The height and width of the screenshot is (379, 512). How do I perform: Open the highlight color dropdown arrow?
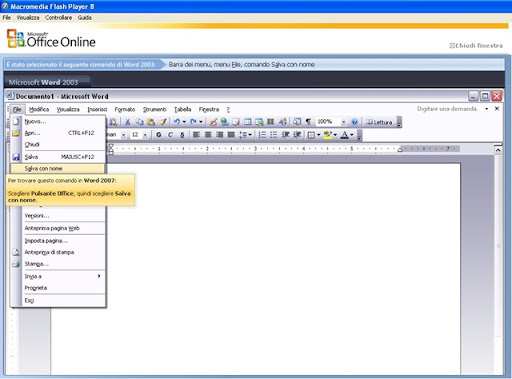click(x=335, y=135)
